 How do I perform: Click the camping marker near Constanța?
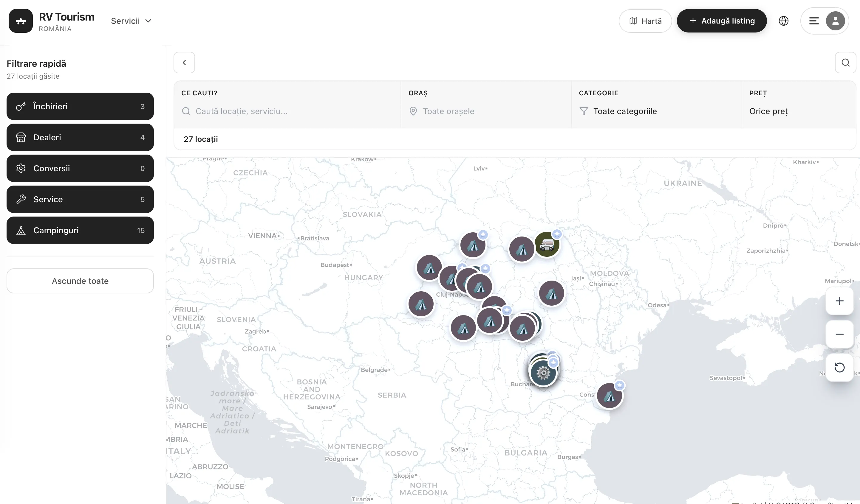tap(609, 396)
